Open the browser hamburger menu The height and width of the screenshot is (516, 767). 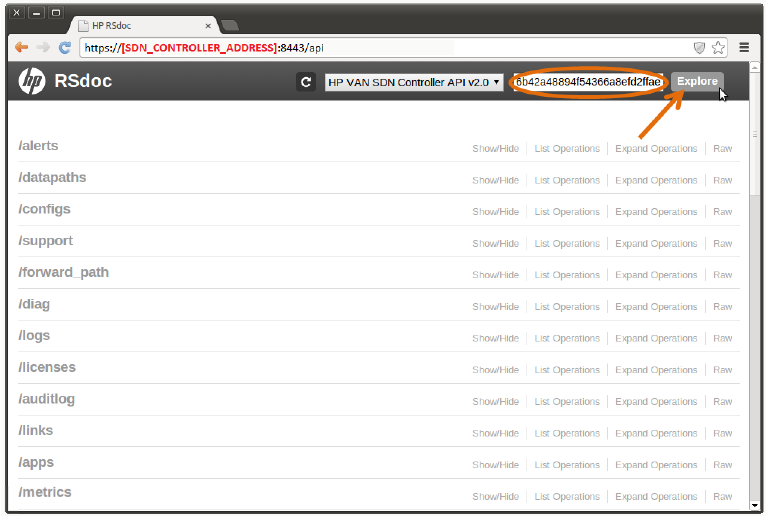click(744, 47)
